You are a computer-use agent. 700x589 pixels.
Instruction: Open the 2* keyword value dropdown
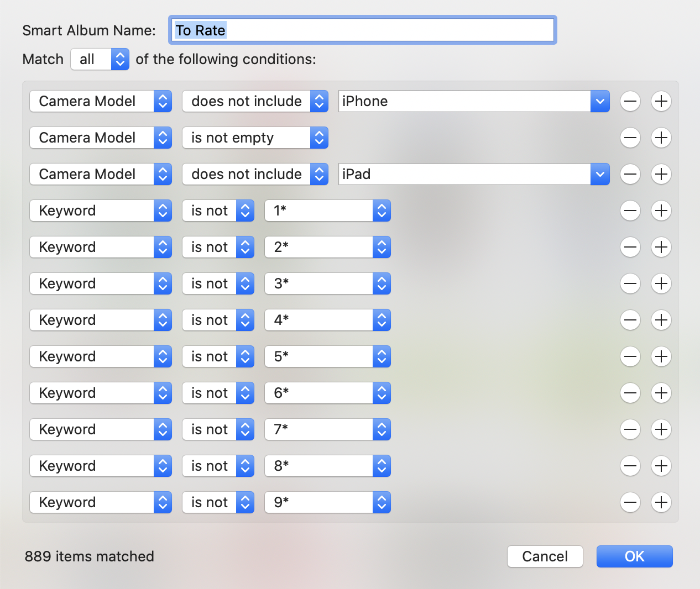pos(327,247)
